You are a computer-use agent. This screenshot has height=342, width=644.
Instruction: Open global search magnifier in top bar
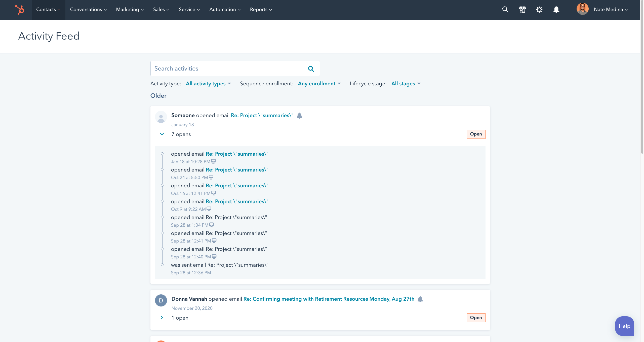click(505, 10)
